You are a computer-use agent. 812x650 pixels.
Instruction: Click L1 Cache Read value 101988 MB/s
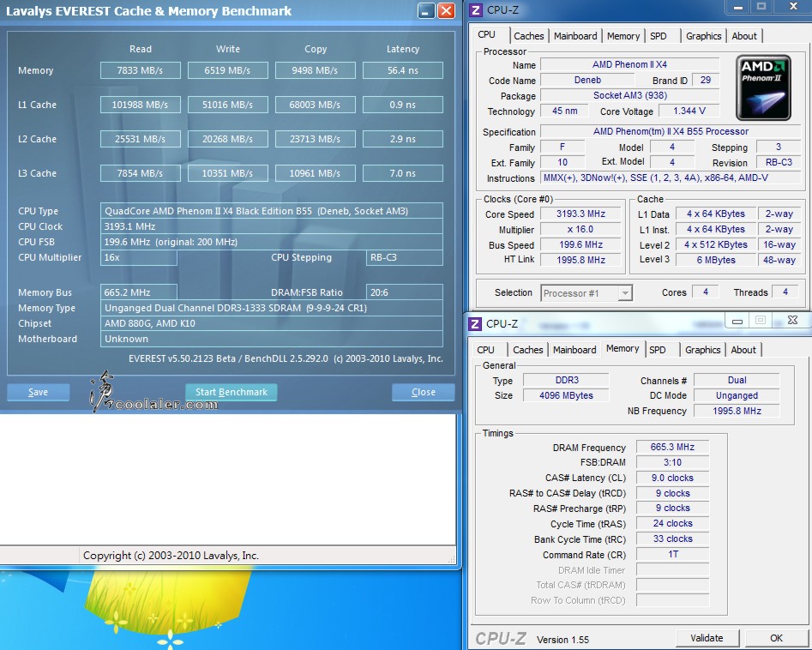[x=141, y=105]
